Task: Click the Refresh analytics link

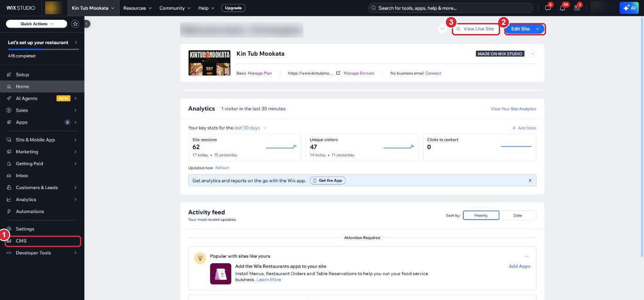Action: [x=222, y=168]
